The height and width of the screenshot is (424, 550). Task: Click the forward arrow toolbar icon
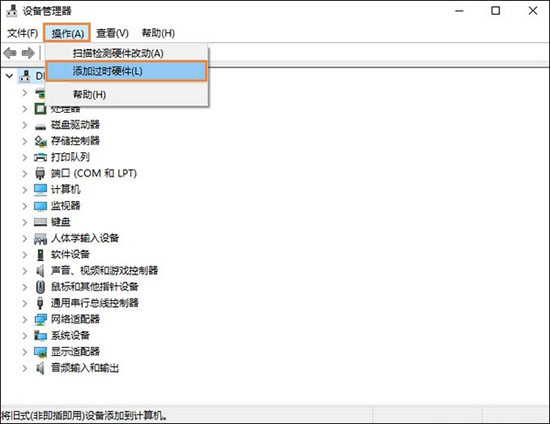28,53
